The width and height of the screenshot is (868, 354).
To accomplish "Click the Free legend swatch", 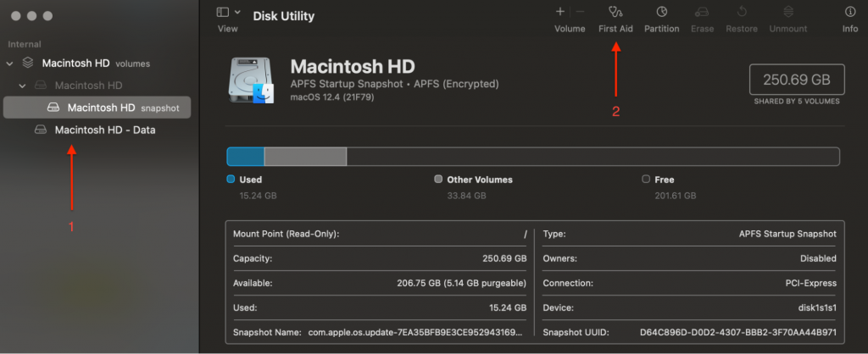I will tap(645, 180).
